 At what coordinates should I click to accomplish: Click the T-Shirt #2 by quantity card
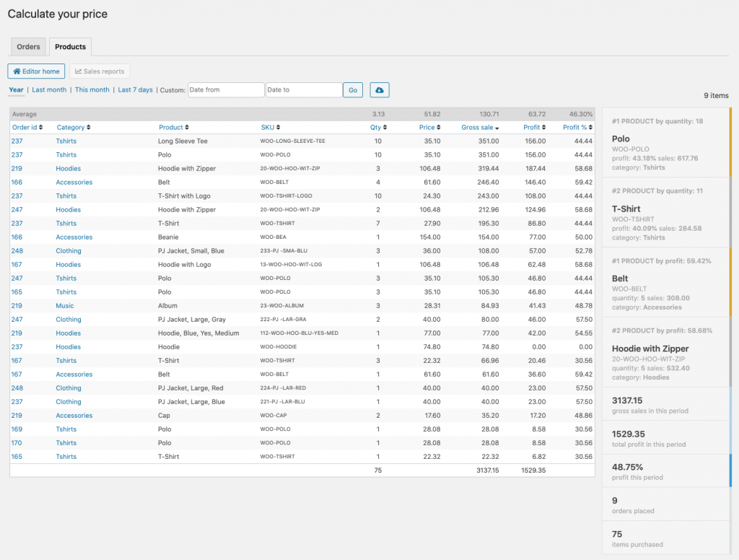coord(666,213)
